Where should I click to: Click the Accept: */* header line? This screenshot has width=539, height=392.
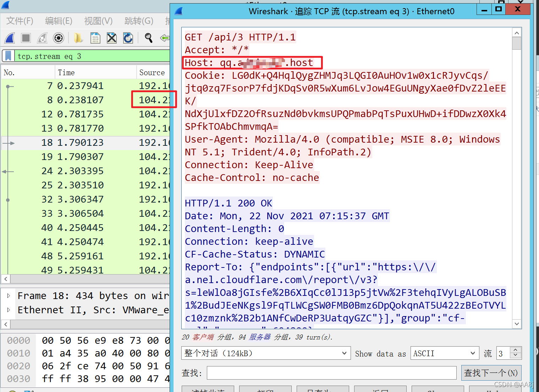click(217, 50)
